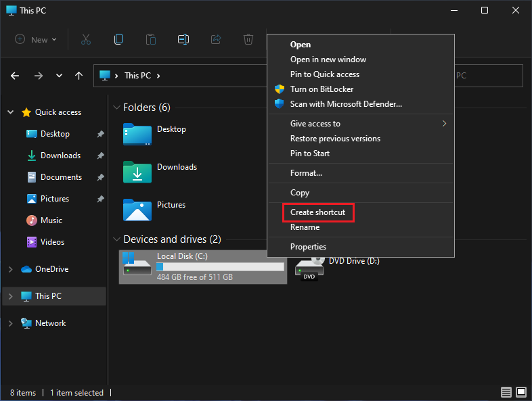The height and width of the screenshot is (401, 532).
Task: Expand the This PC tree node
Action: (x=11, y=296)
